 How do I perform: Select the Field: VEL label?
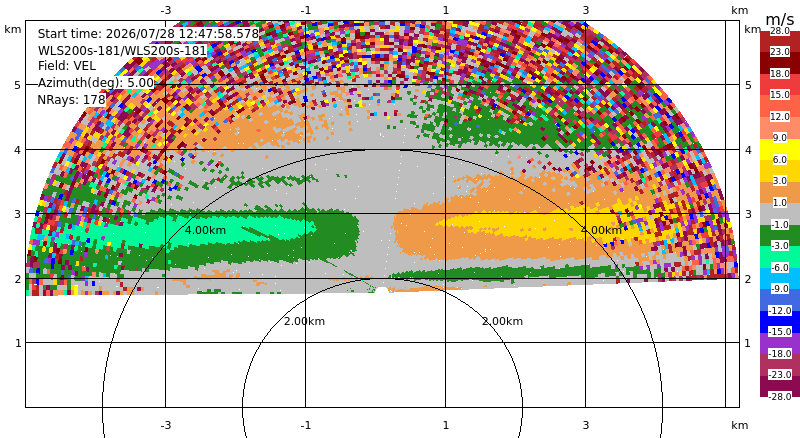click(x=67, y=66)
